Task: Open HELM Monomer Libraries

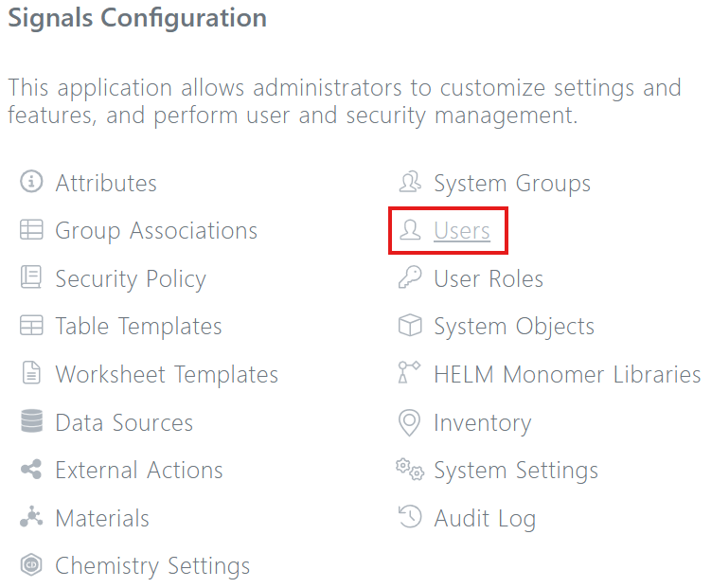Action: point(567,374)
